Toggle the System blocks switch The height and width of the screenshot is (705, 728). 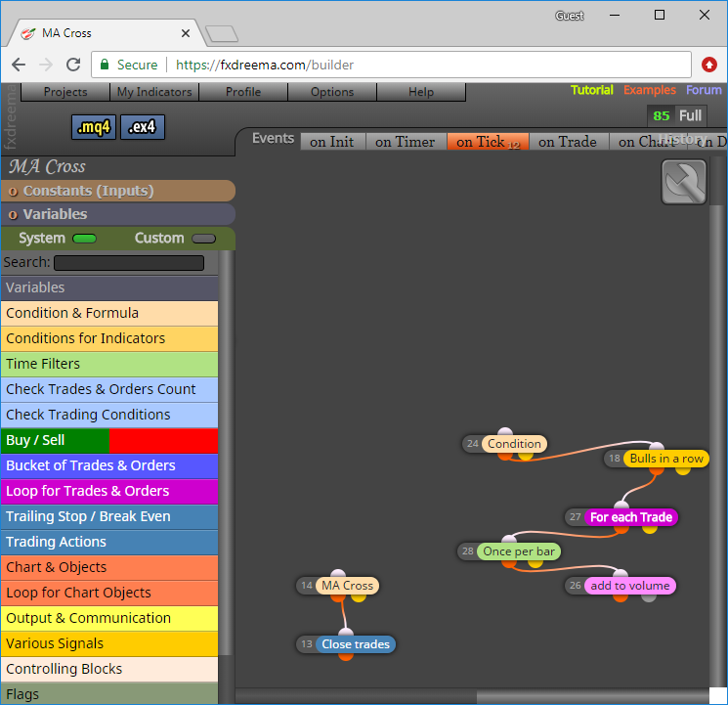[84, 239]
